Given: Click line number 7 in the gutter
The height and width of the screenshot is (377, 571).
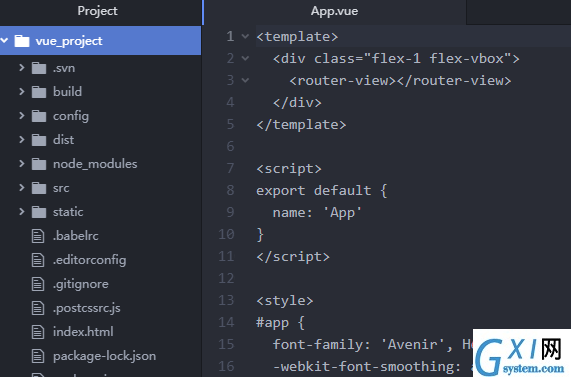Looking at the screenshot, I should click(230, 168).
